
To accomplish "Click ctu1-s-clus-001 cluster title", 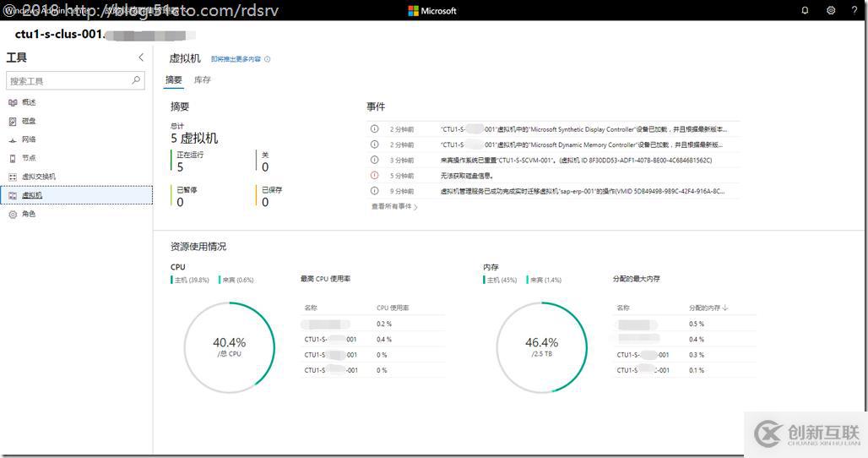I will click(x=59, y=35).
